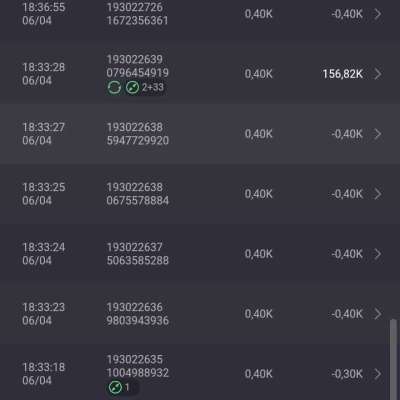Open chevron for the 18:33:25 entry
Viewport: 400px width, 400px height.
click(x=377, y=194)
